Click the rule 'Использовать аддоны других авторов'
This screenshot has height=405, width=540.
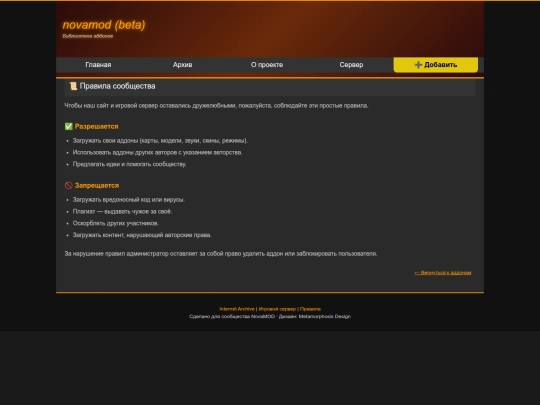point(157,152)
